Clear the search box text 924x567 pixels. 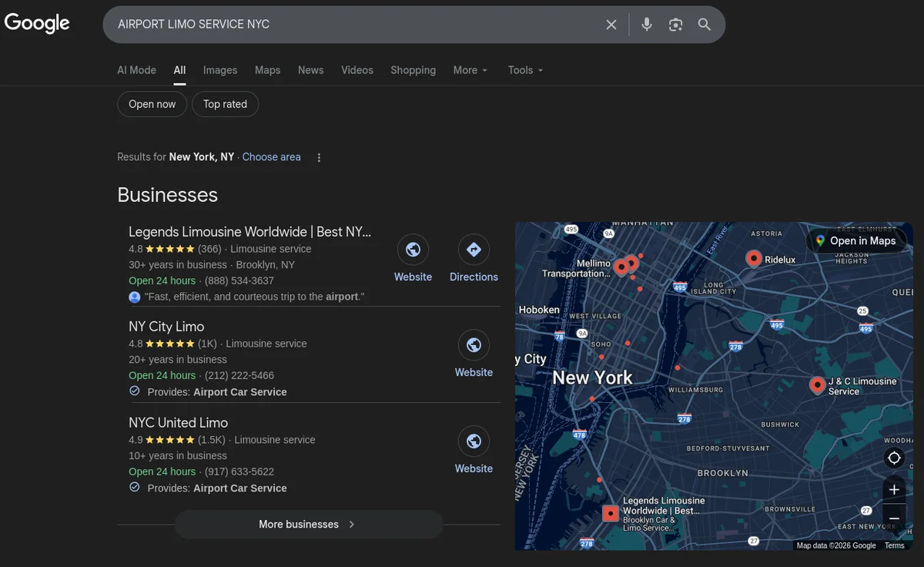611,25
